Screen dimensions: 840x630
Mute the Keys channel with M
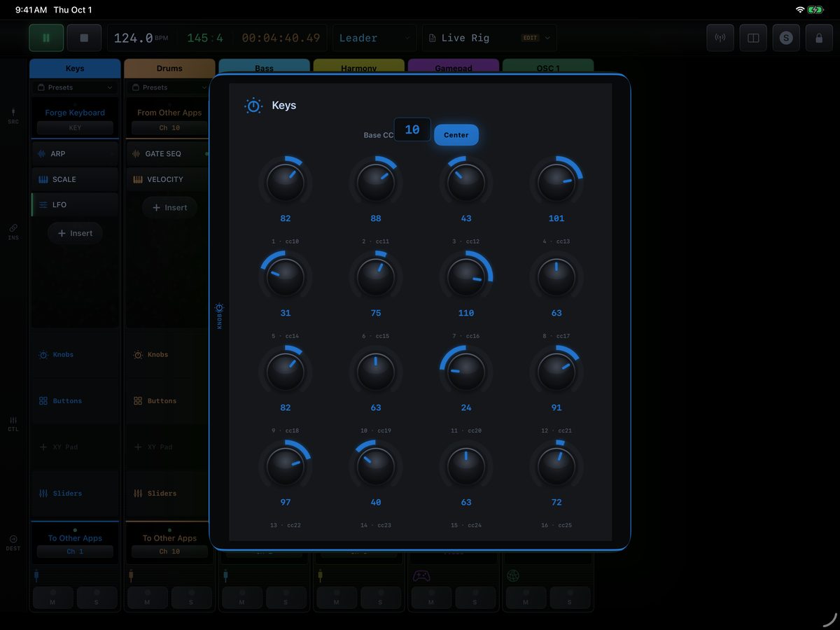point(52,598)
